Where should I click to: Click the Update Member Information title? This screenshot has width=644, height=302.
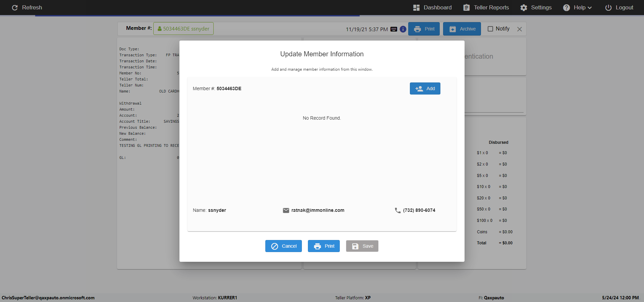[x=322, y=54]
